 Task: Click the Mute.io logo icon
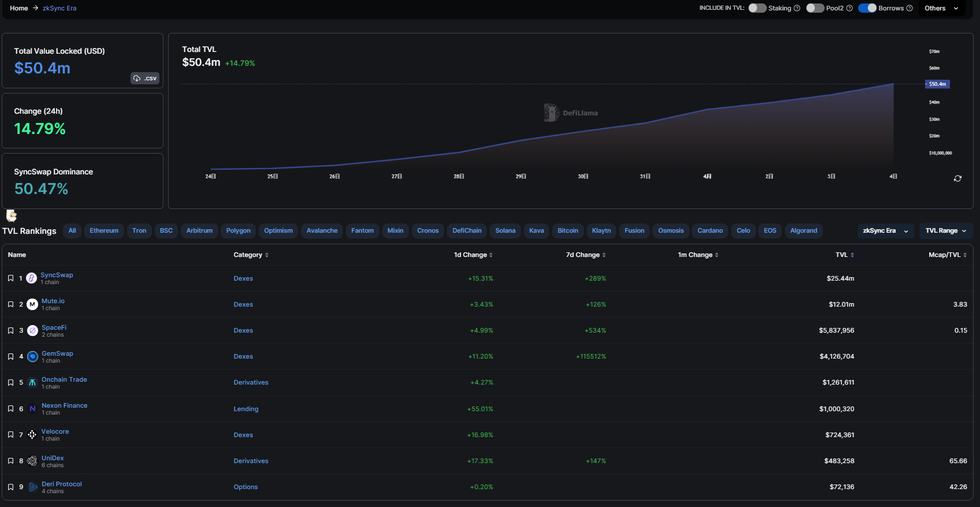coord(32,304)
